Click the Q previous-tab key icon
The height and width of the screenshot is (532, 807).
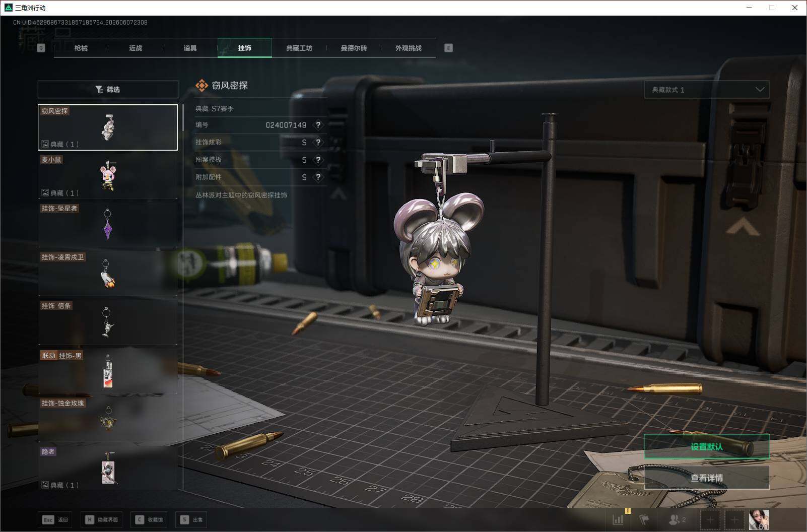[41, 48]
